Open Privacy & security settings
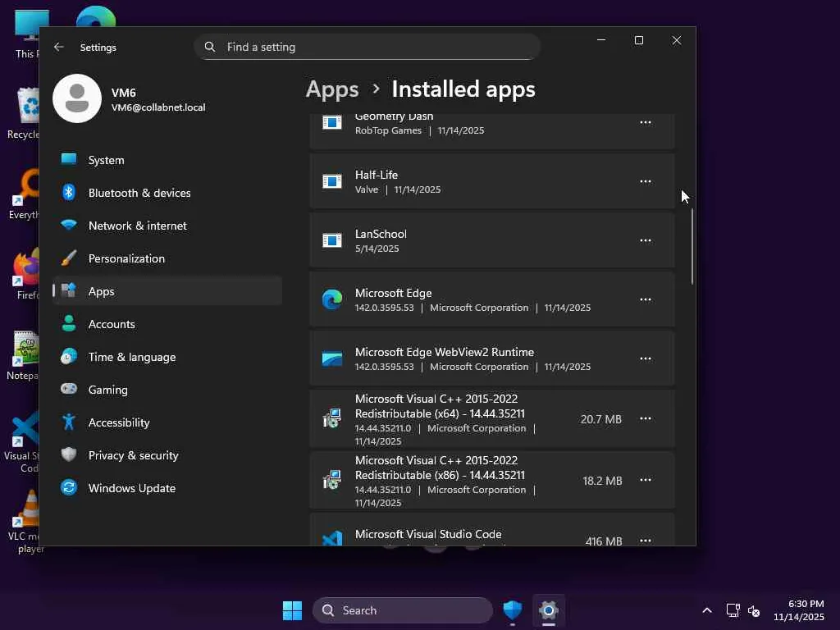The height and width of the screenshot is (630, 840). (x=167, y=454)
